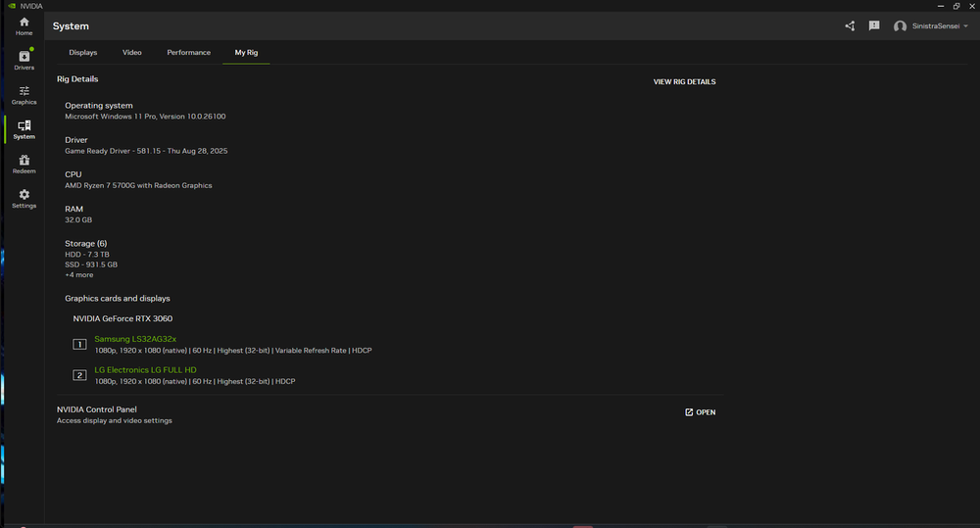The width and height of the screenshot is (980, 528).
Task: Switch to the Performance tab
Action: pos(188,52)
